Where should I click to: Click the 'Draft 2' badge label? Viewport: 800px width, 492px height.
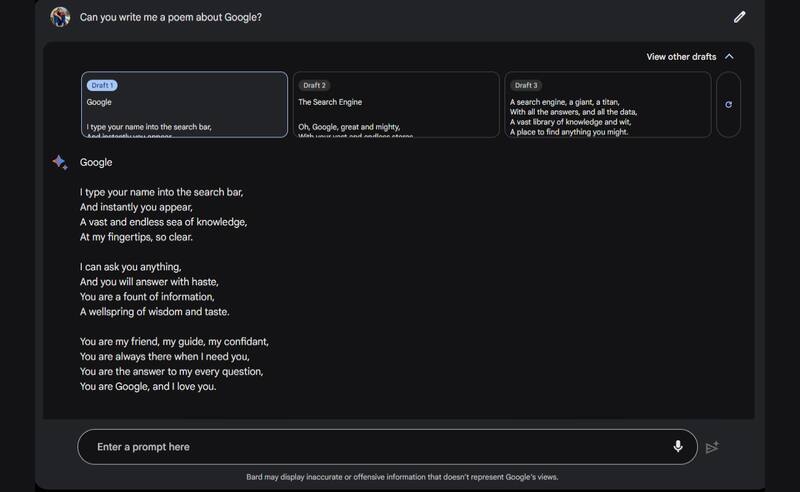315,85
